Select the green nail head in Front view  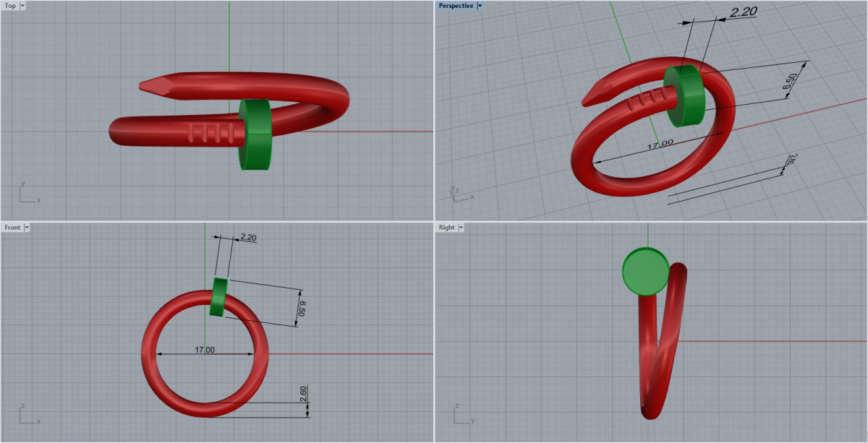click(218, 297)
